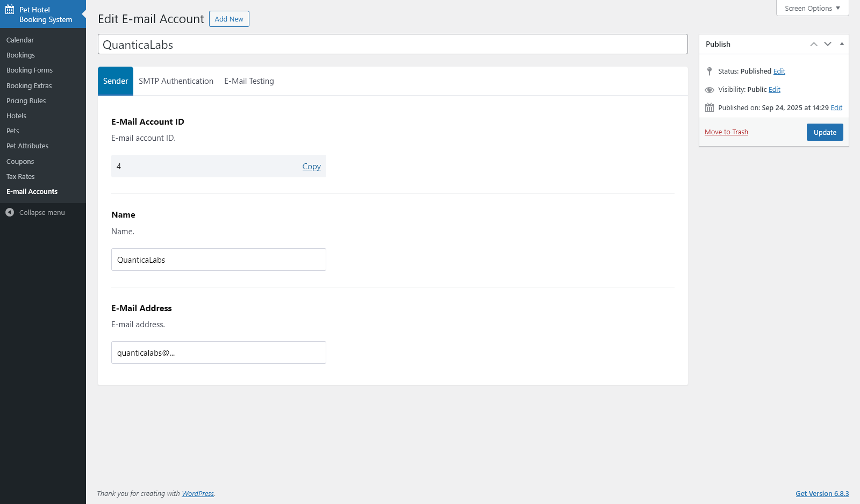Screen dimensions: 860x504
Task: Open the Screen Options dropdown
Action: (x=812, y=8)
